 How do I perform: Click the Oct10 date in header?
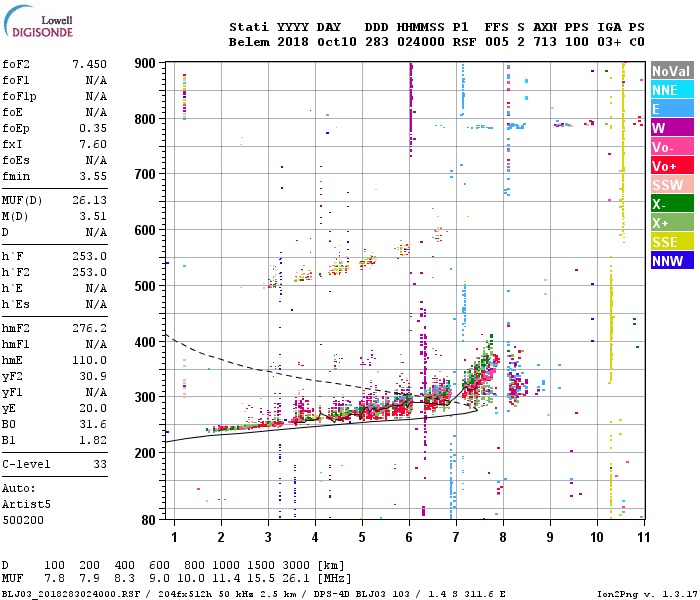pos(337,42)
